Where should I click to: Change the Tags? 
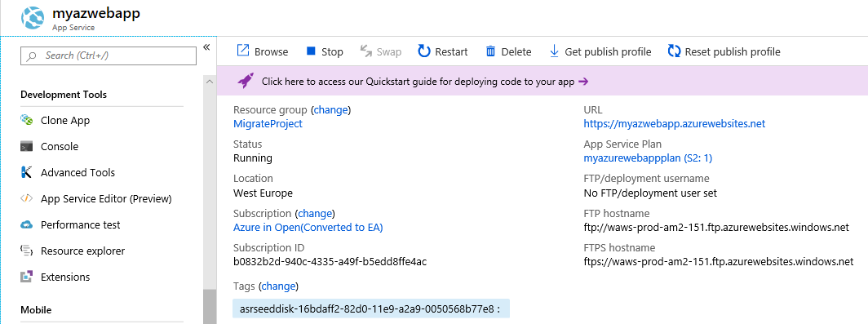click(278, 286)
